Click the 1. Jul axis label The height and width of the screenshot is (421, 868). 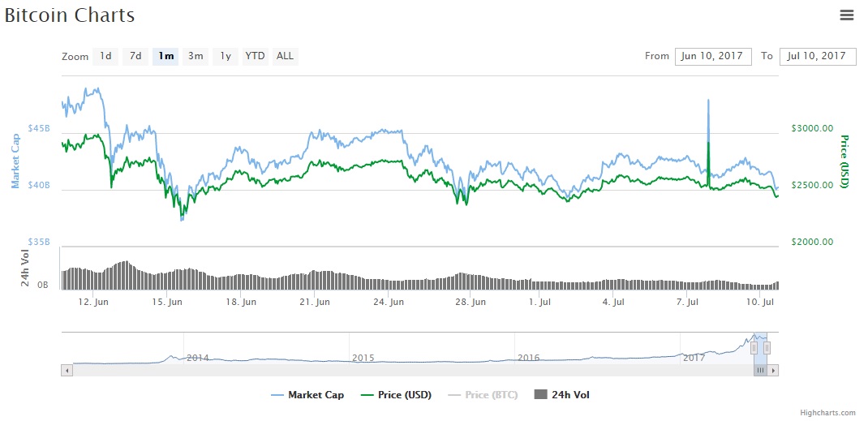[539, 302]
